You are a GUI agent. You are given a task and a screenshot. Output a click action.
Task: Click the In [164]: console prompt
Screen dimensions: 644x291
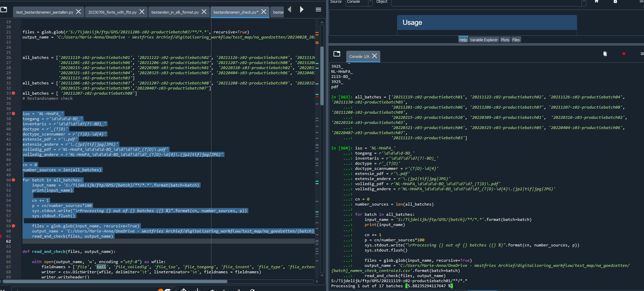tap(342, 147)
